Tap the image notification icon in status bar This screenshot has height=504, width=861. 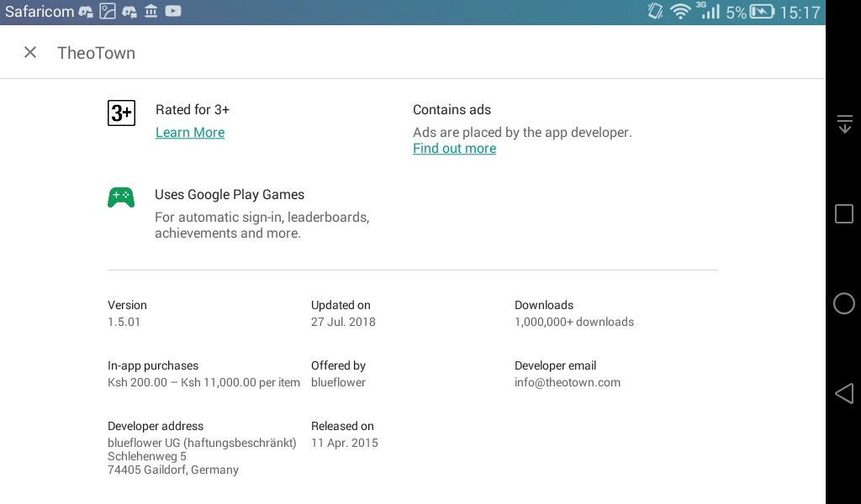(108, 11)
